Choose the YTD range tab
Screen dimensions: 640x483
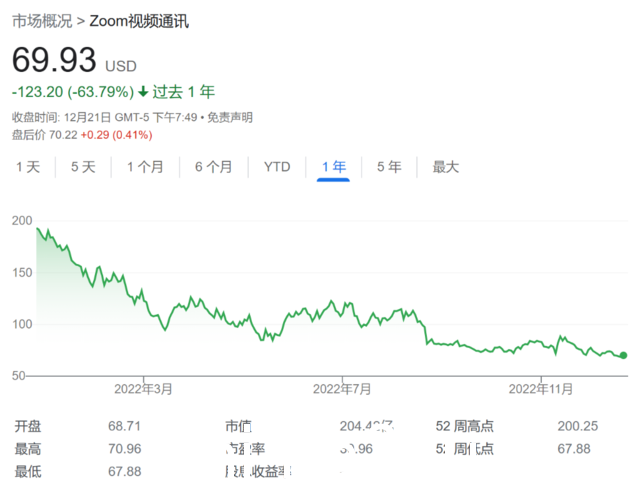[277, 167]
